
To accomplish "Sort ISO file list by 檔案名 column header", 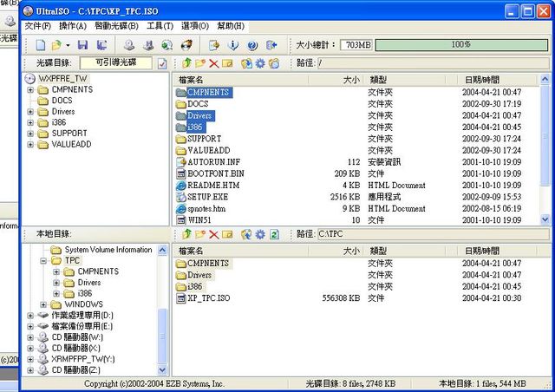I will coord(241,80).
